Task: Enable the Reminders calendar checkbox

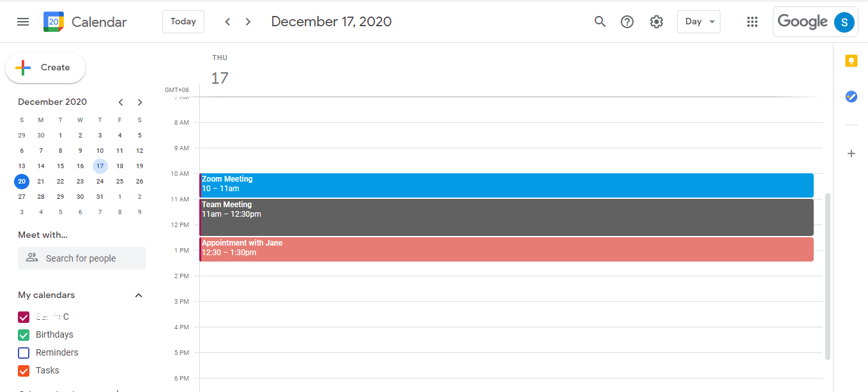Action: coord(23,352)
